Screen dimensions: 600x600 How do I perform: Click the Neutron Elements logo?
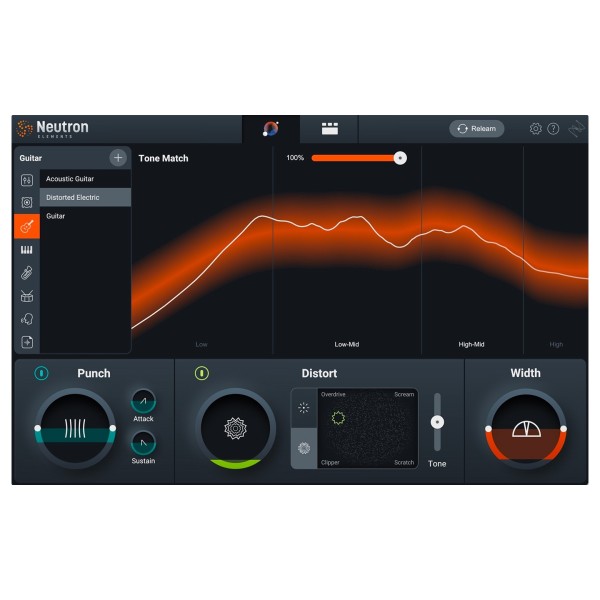tap(53, 129)
